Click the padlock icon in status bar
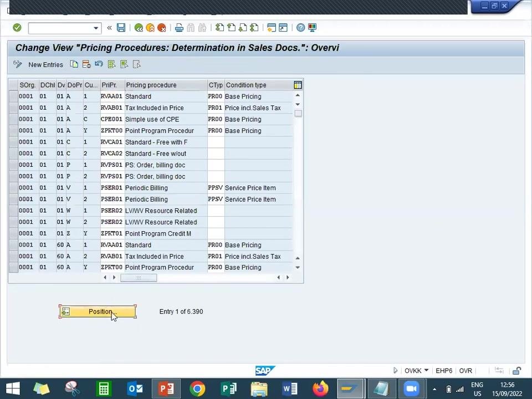Screen dimensions: 532x399 click(x=516, y=371)
